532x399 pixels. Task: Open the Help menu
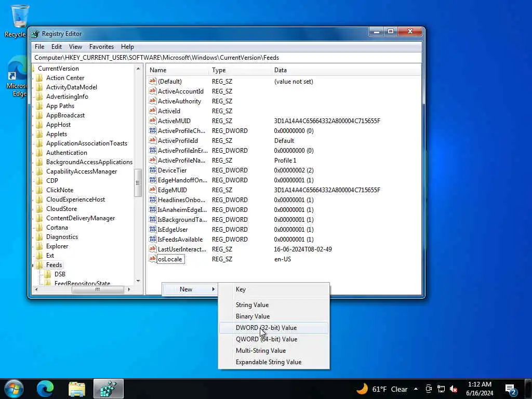127,46
